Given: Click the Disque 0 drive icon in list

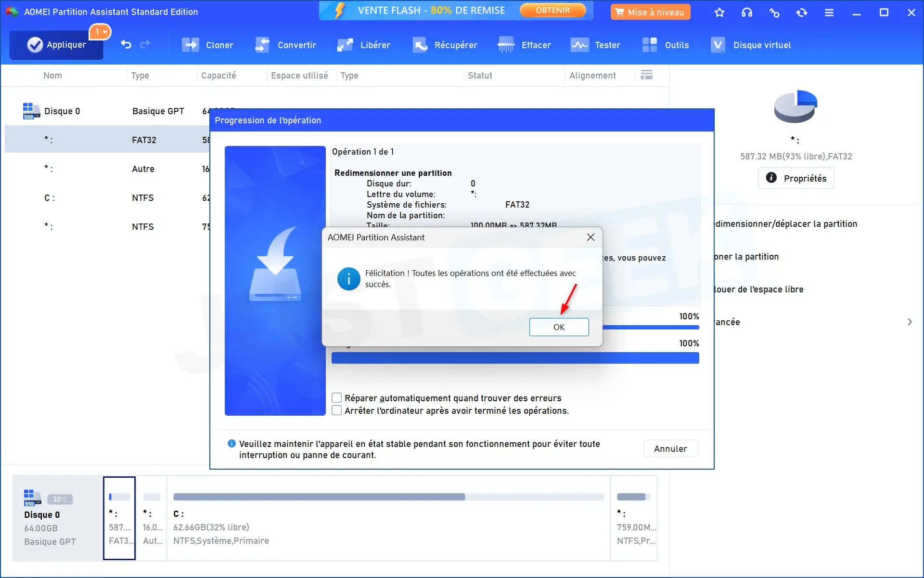Looking at the screenshot, I should (31, 111).
